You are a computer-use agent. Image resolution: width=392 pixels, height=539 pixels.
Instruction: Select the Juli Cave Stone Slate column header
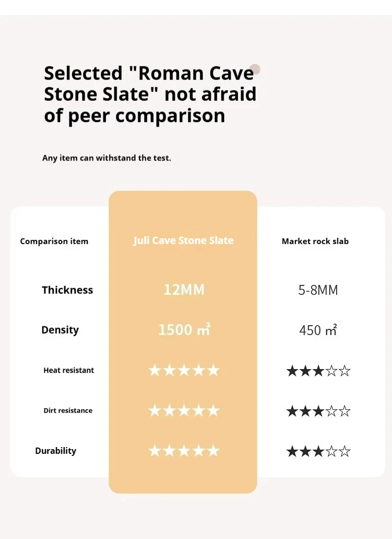183,240
